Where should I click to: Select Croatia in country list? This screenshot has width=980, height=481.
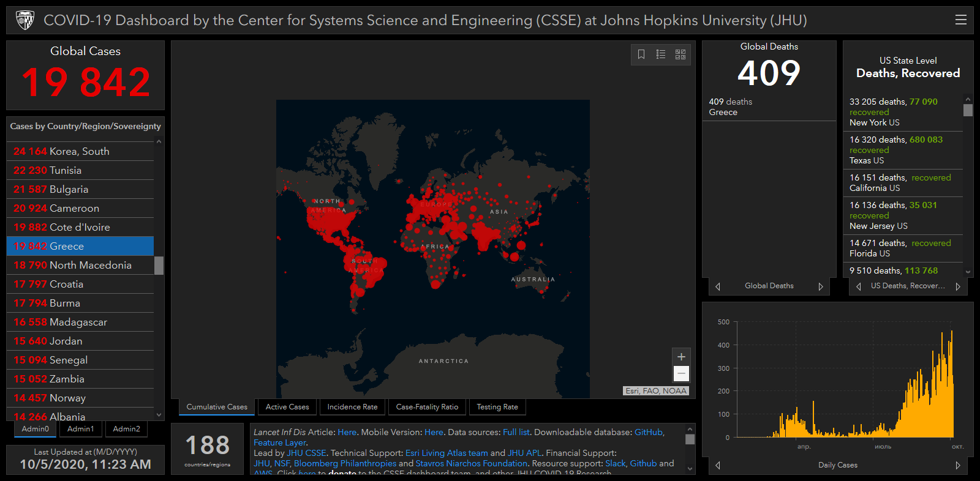80,284
